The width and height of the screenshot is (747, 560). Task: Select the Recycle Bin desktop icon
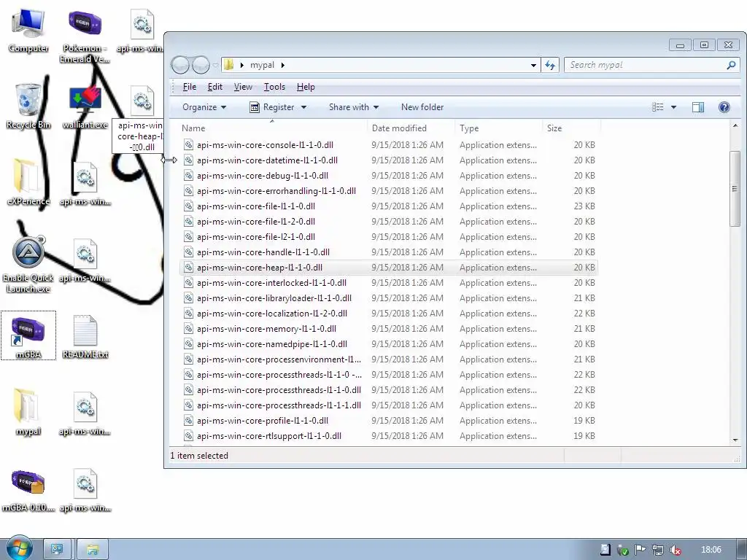coord(28,106)
